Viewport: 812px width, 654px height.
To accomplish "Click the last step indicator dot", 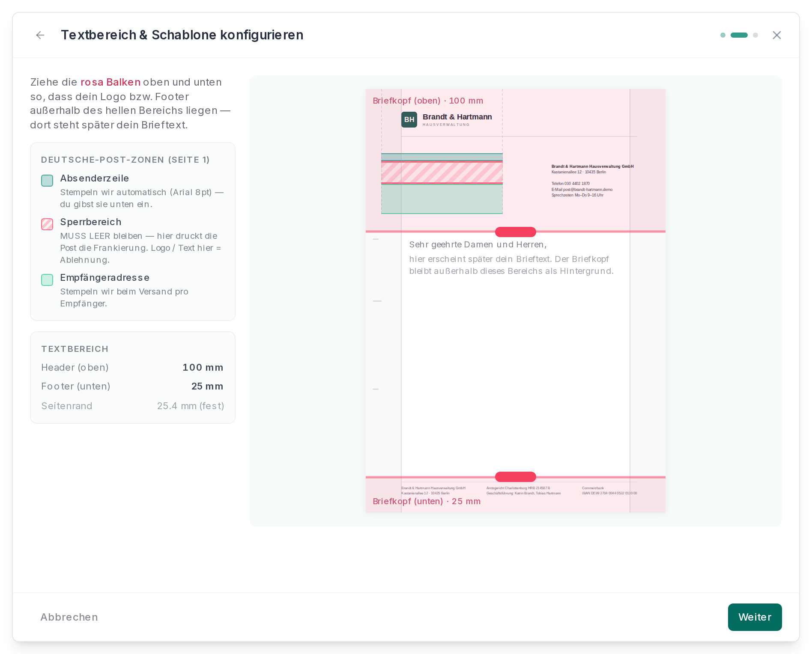I will click(x=755, y=35).
